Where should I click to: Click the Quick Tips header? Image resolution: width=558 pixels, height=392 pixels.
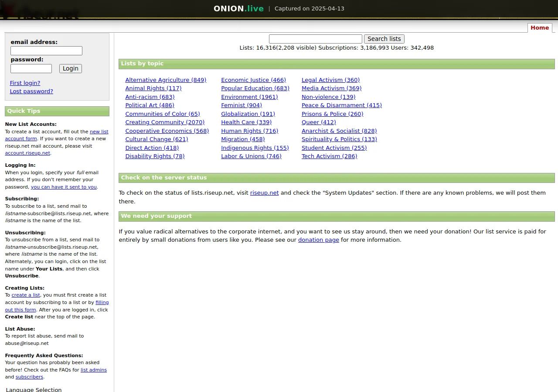coord(57,111)
